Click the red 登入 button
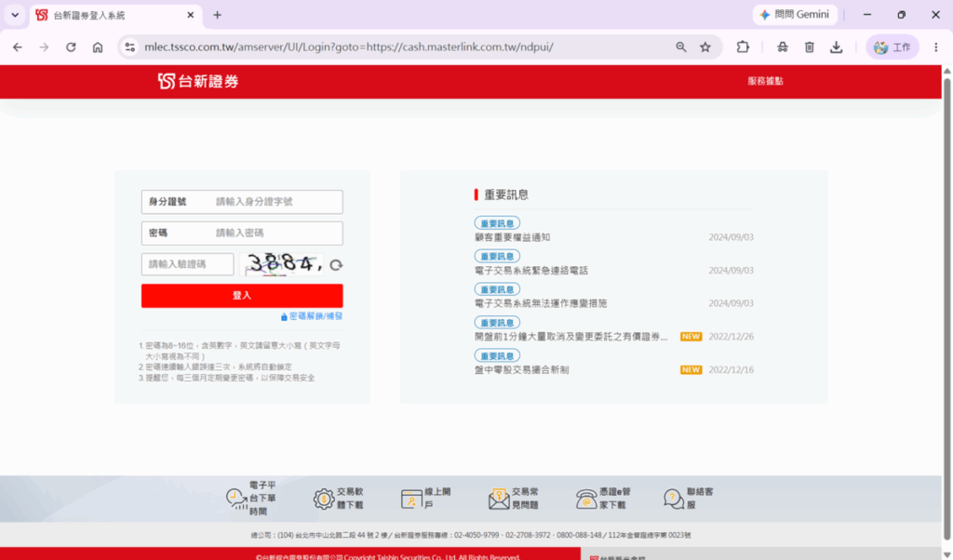 [242, 296]
